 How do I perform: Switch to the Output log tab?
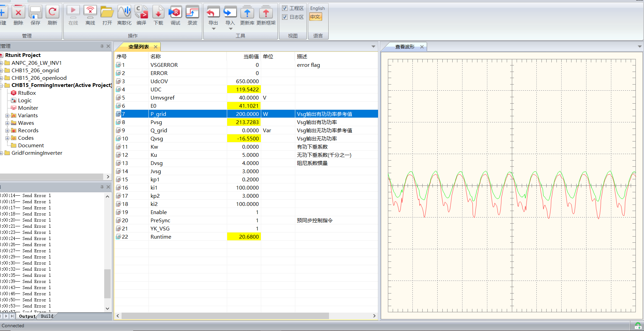coord(27,316)
